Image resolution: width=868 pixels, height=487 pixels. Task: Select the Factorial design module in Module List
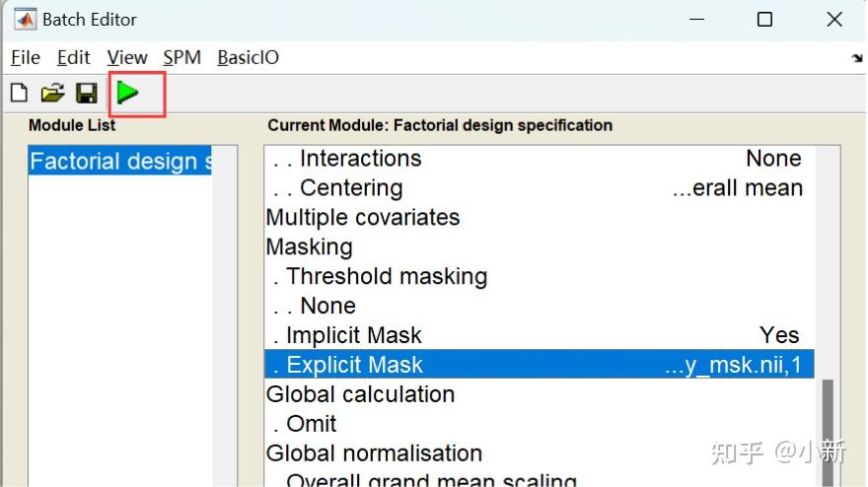point(120,162)
